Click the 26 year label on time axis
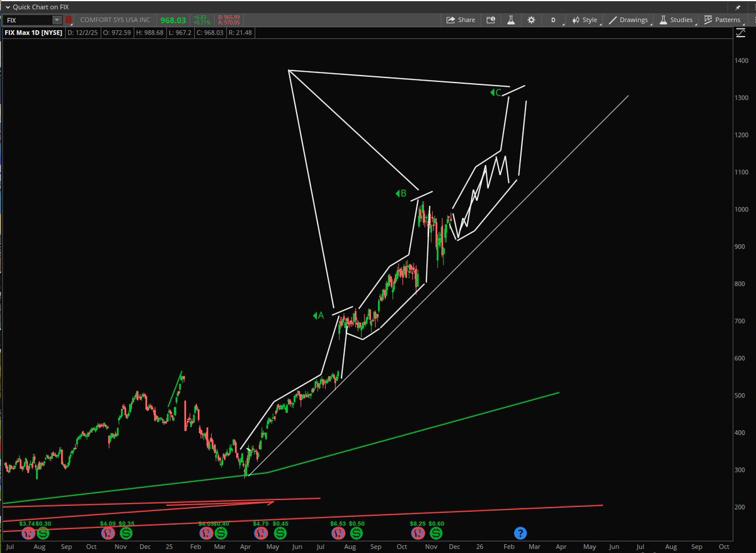This screenshot has width=756, height=553. [478, 547]
